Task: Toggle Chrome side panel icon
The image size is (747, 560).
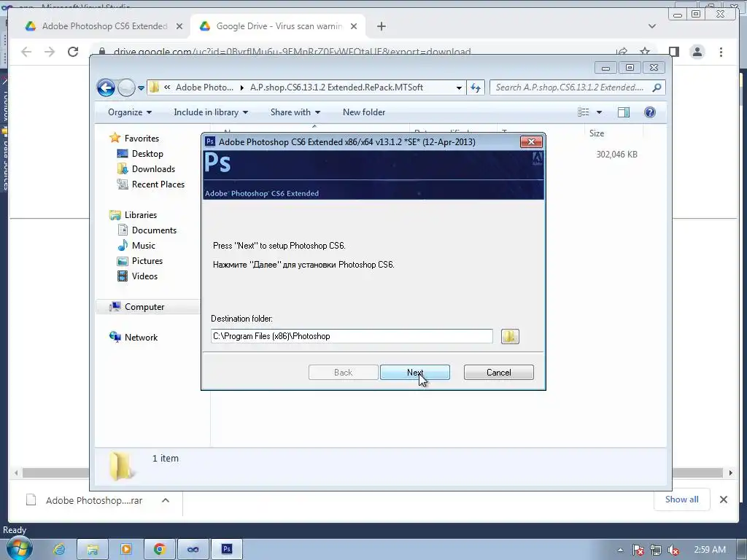Action: 673,52
